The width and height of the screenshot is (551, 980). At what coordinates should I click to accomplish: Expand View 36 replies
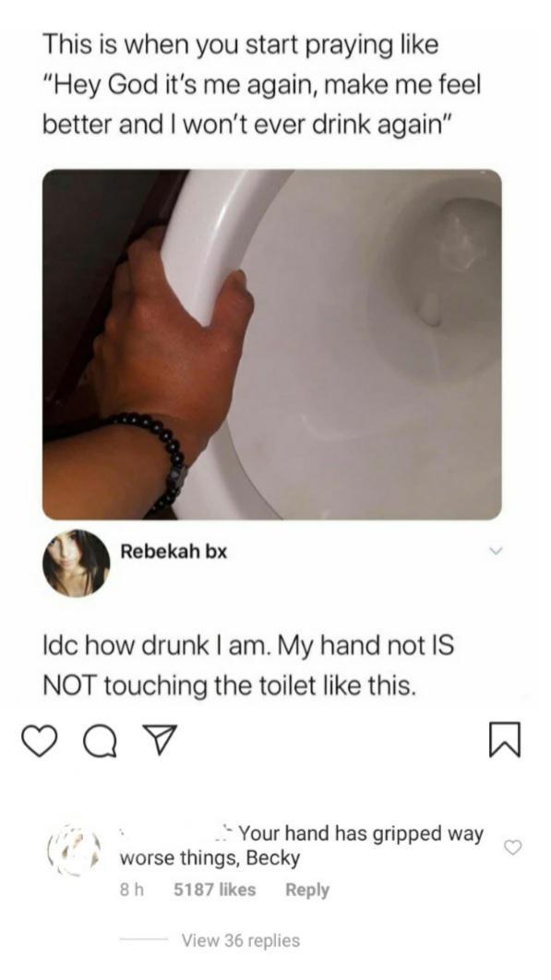[x=241, y=940]
